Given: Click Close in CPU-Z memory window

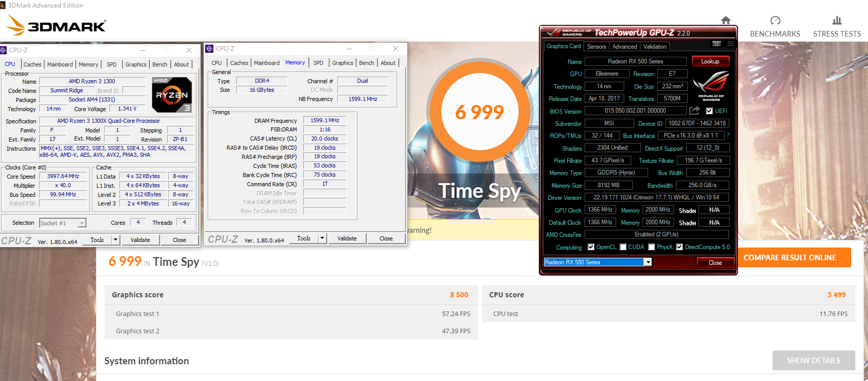Looking at the screenshot, I should (386, 238).
